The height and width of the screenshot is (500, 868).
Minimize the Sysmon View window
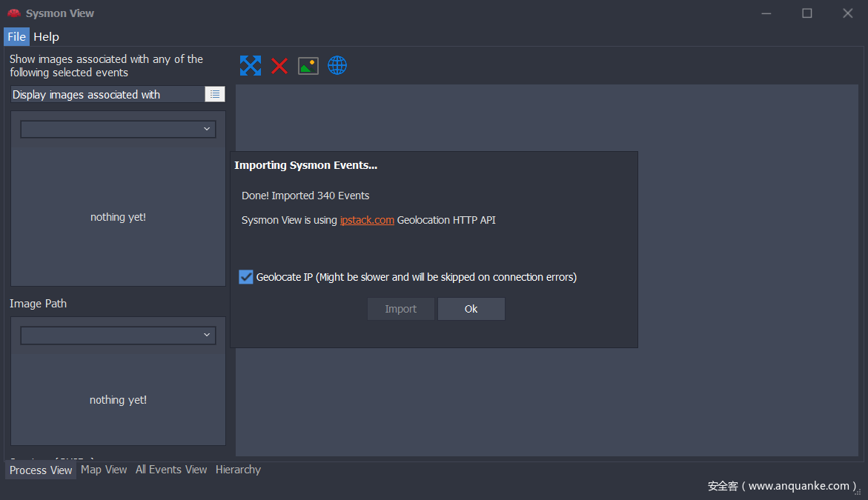[x=766, y=13]
